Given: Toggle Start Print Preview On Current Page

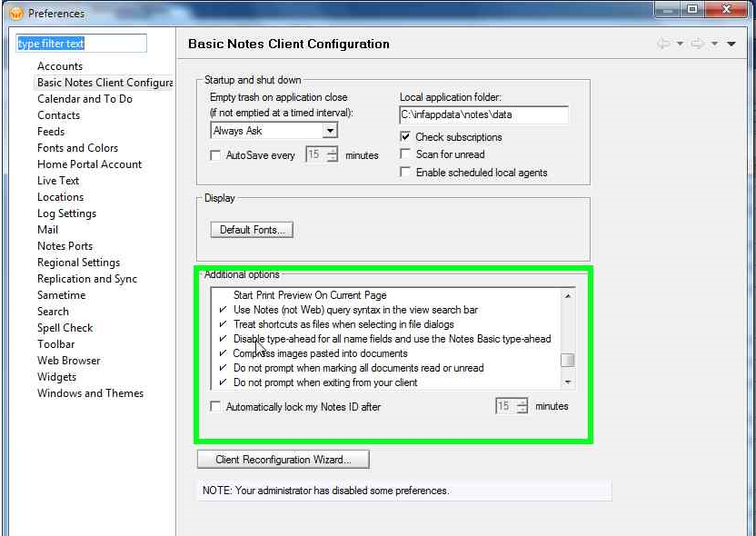Looking at the screenshot, I should [x=310, y=295].
